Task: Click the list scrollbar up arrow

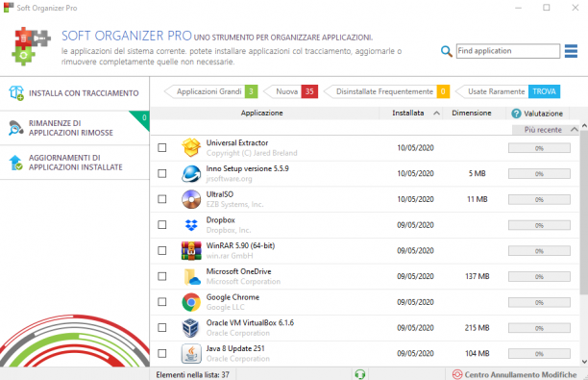Action: 584,125
